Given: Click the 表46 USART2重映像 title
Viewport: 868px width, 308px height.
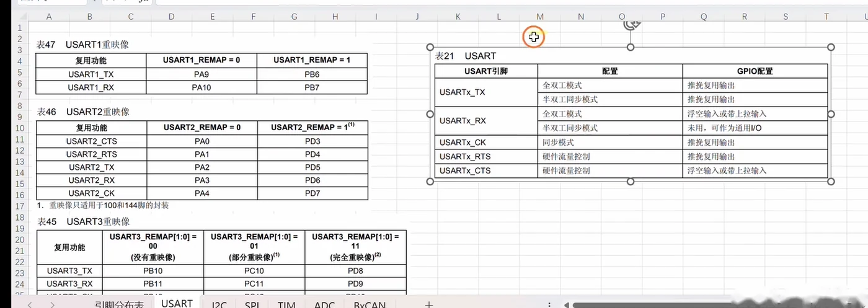Looking at the screenshot, I should point(82,112).
